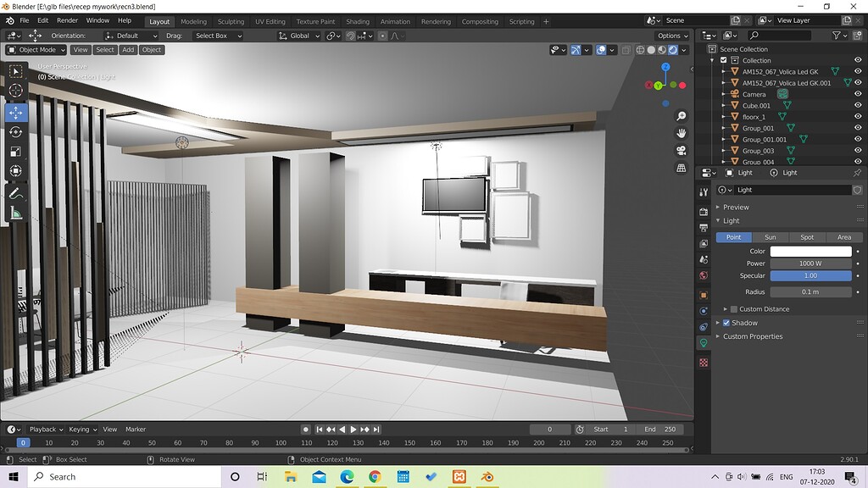Image resolution: width=868 pixels, height=488 pixels.
Task: Click the Specular slider
Action: [811, 275]
